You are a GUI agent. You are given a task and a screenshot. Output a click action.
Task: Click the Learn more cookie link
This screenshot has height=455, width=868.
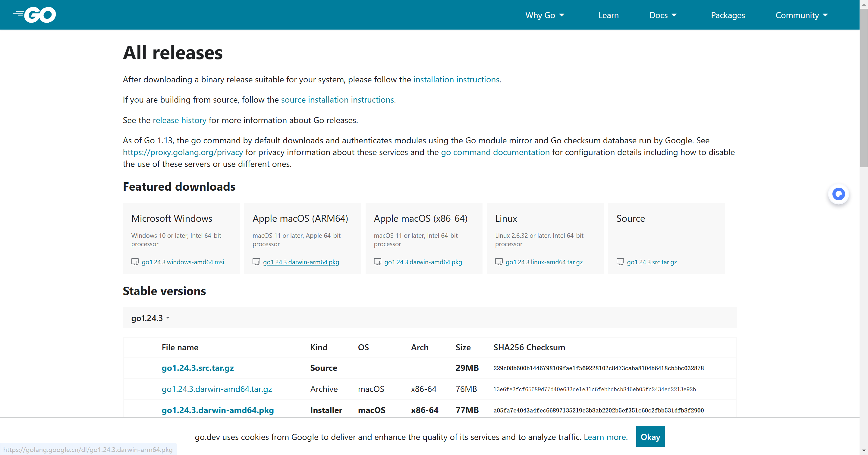coord(605,437)
